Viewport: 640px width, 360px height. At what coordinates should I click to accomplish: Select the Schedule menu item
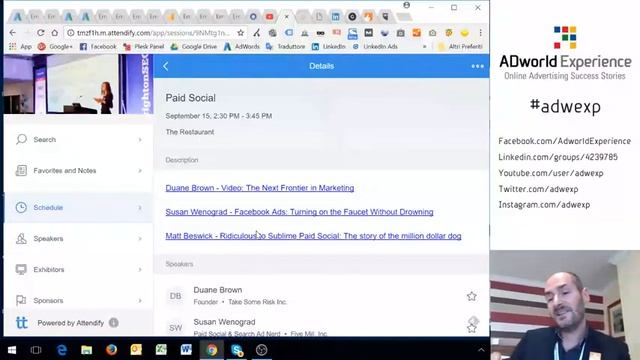click(78, 207)
